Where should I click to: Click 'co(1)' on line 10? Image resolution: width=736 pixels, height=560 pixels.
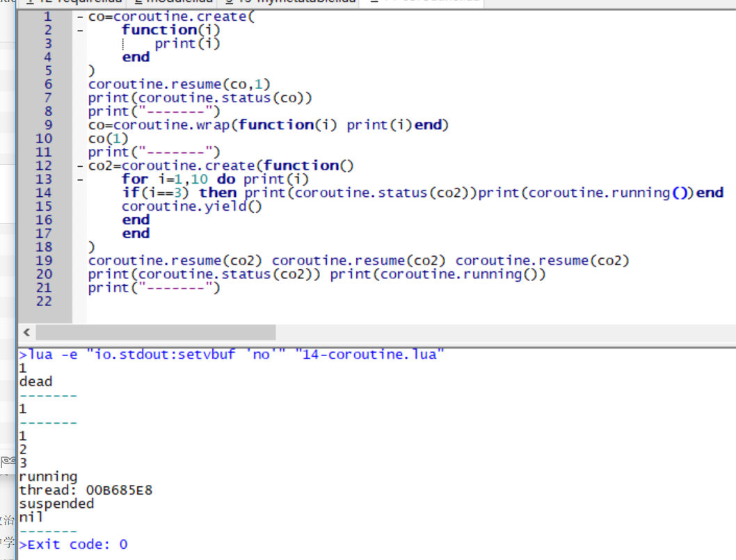coord(108,139)
